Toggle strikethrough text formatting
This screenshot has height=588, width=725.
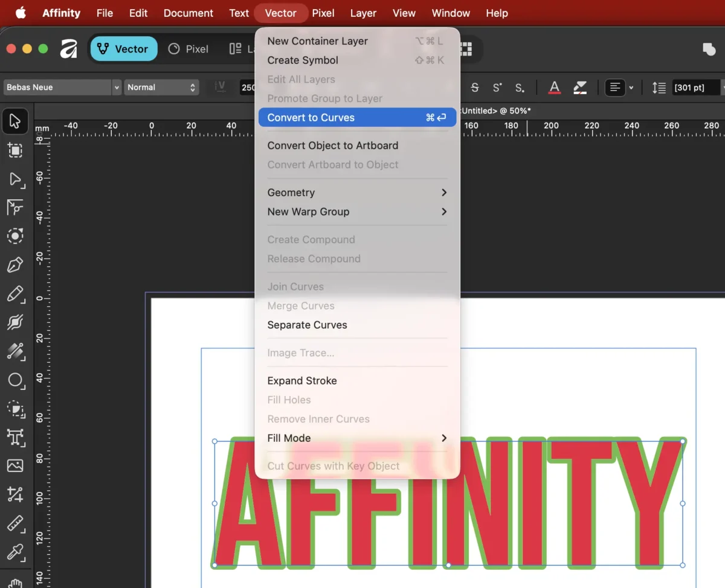475,88
